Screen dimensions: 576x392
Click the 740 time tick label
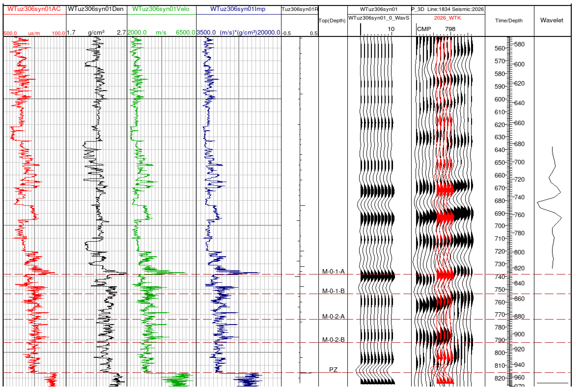tap(500, 277)
